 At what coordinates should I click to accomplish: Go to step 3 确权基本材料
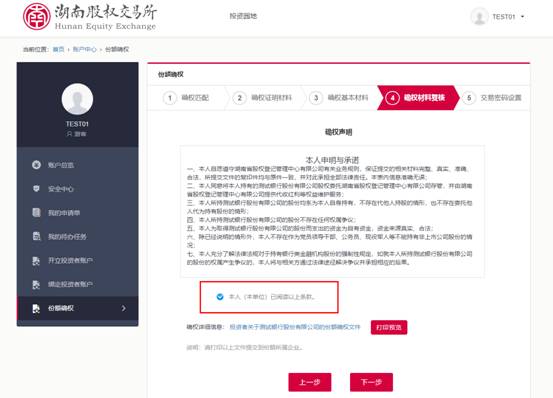pos(339,98)
